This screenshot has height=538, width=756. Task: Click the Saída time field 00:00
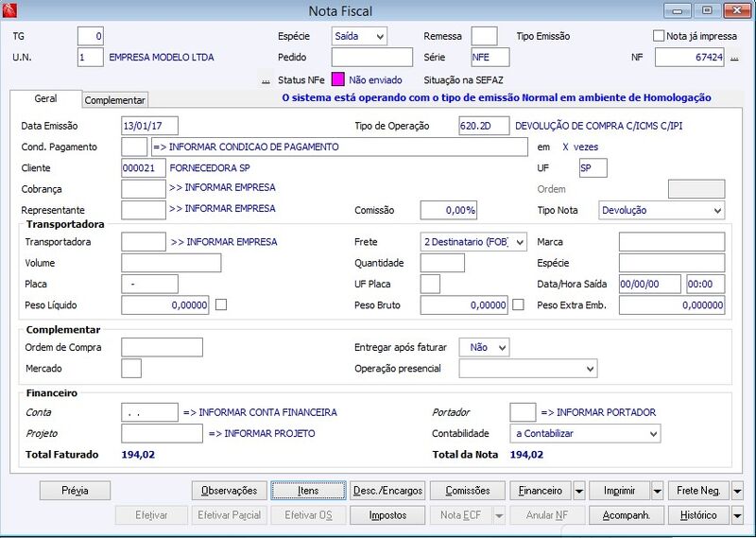(706, 285)
